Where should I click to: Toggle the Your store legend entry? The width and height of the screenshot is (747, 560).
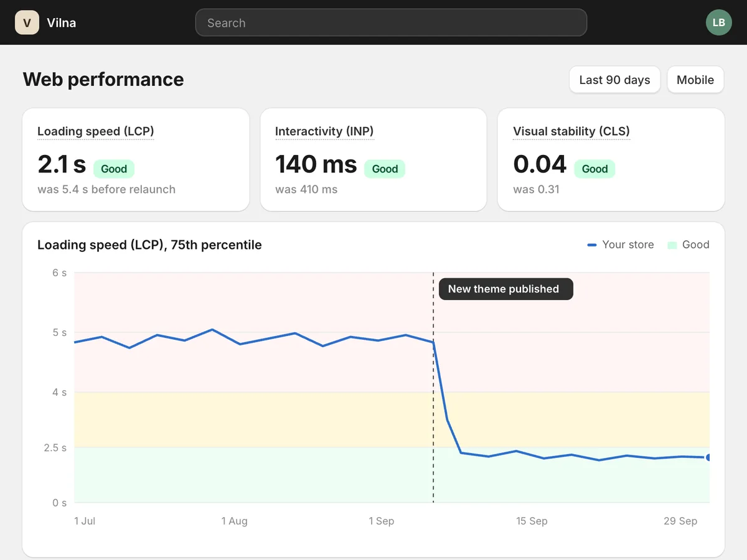click(x=621, y=245)
